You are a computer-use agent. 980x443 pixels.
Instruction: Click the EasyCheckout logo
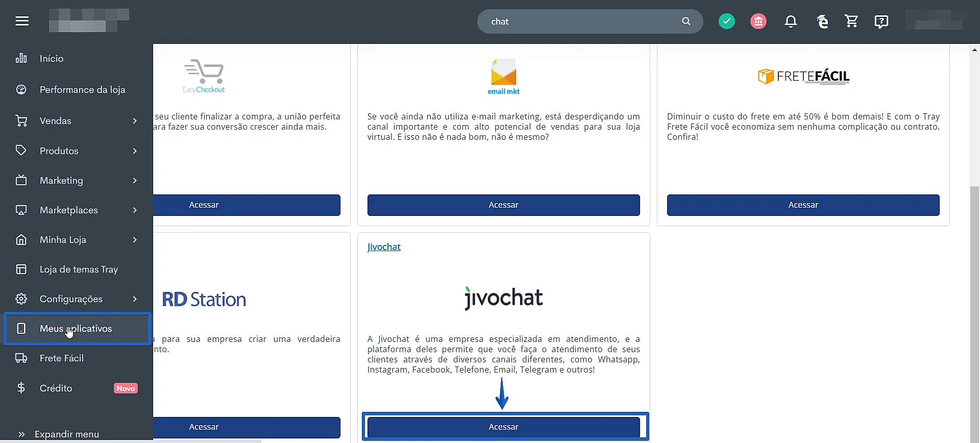coord(204,77)
